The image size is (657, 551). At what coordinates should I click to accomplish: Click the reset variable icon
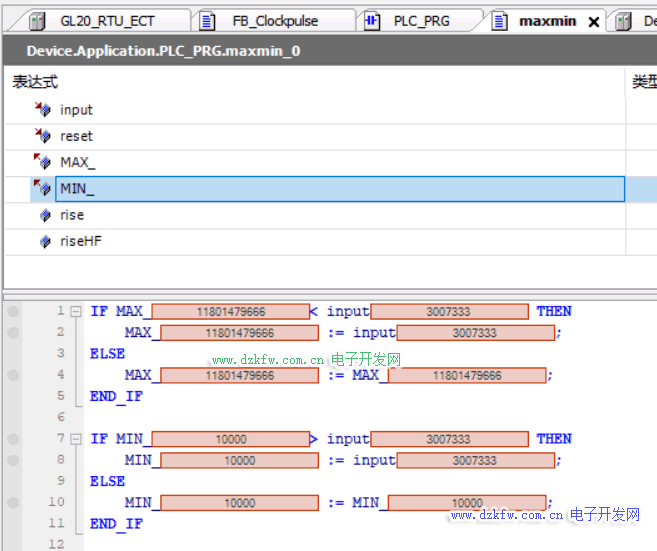pos(43,136)
